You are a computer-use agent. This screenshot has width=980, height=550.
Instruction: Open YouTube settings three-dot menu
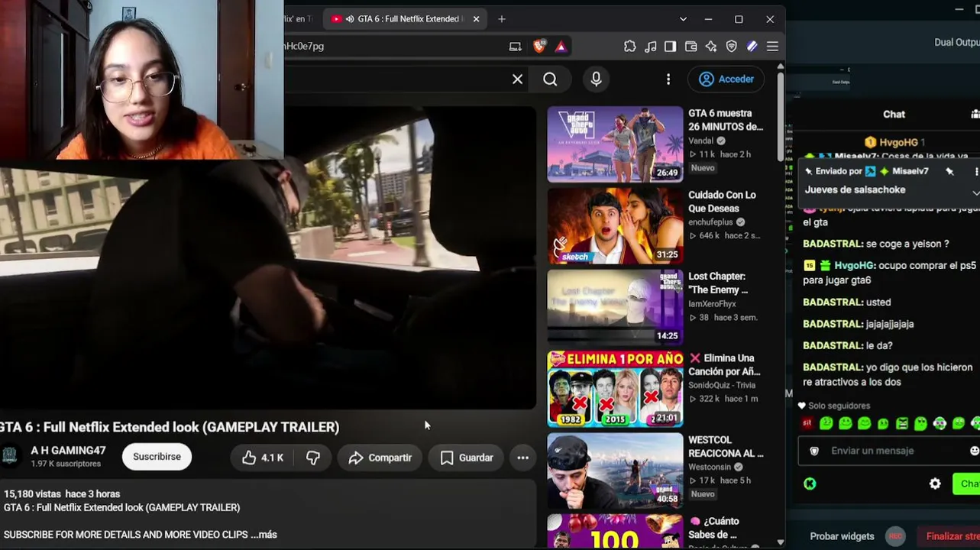point(668,79)
